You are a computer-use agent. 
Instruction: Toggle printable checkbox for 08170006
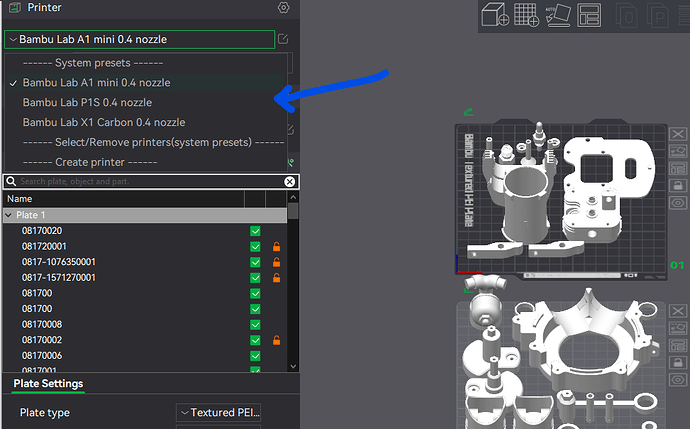[x=255, y=356]
